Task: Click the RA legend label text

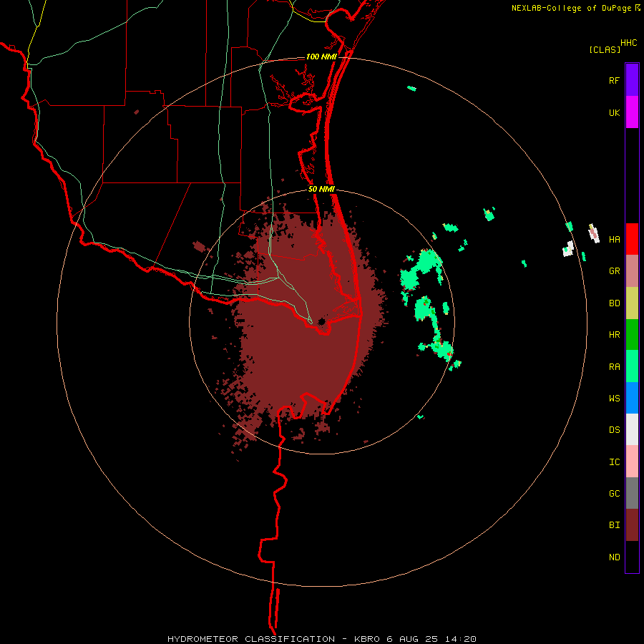Action: pos(614,367)
